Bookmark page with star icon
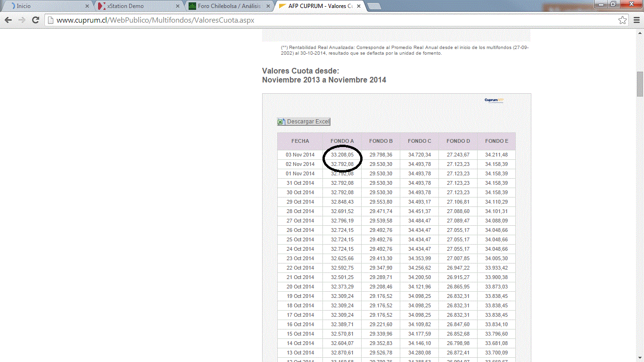Screen dimensions: 644x362 click(623, 20)
